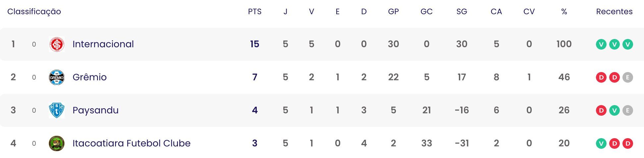
Task: Click the Classificação header label
Action: 34,12
